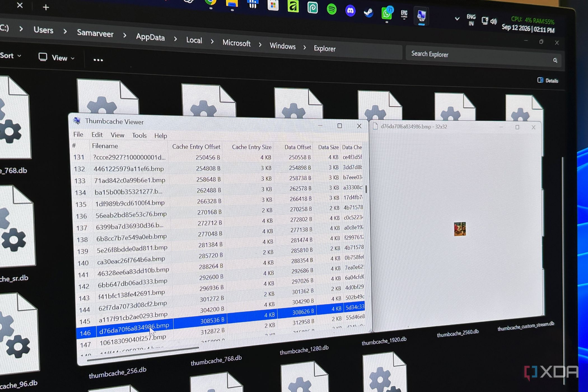Open WhatsApp taskbar icon
This screenshot has height=392, width=588.
[387, 13]
